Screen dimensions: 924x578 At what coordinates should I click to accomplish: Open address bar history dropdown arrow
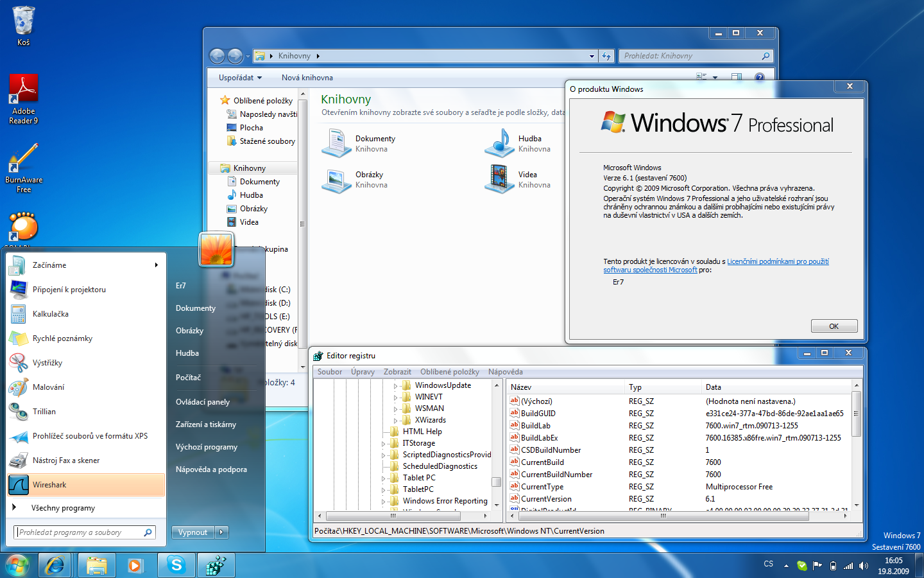click(592, 57)
